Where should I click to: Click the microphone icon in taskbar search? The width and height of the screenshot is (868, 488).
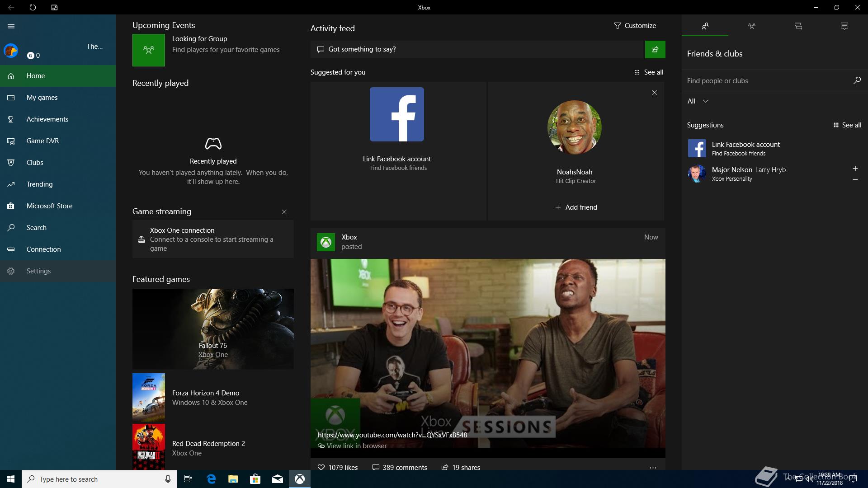pos(168,479)
